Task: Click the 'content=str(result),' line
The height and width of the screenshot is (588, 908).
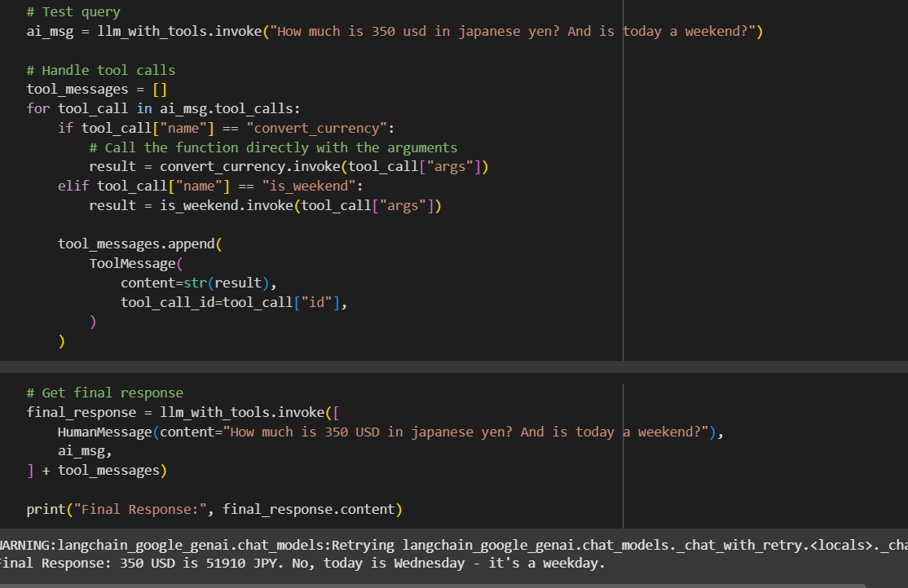Action: point(199,283)
